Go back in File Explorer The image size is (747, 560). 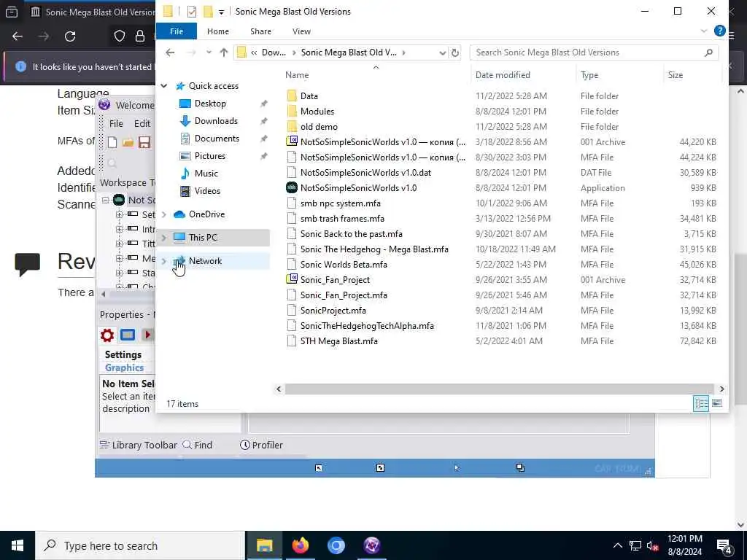pos(170,52)
